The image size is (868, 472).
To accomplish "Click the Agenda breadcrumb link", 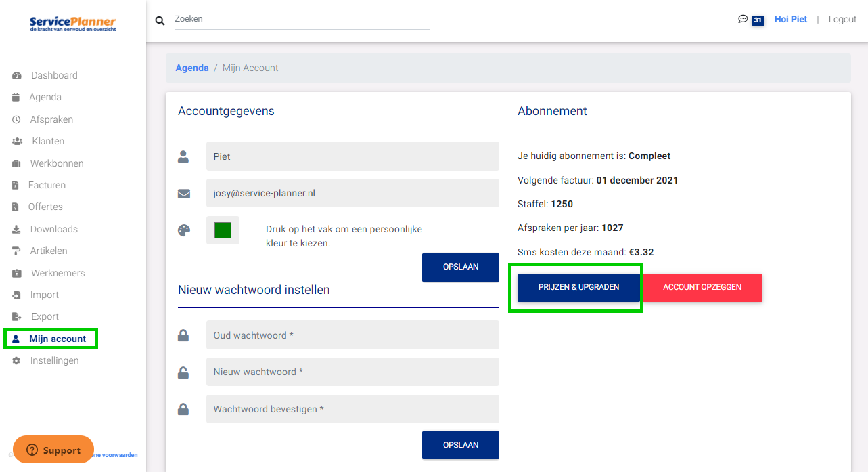I will pyautogui.click(x=192, y=68).
